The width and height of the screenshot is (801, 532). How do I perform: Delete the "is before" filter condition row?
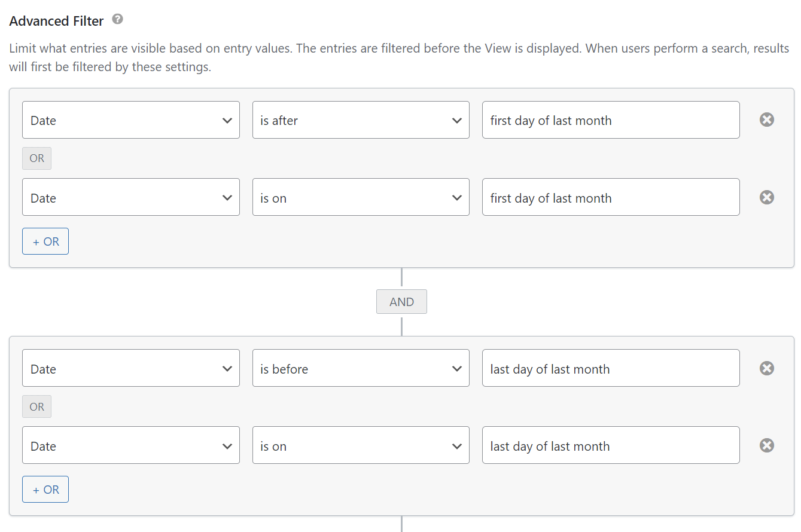(767, 368)
